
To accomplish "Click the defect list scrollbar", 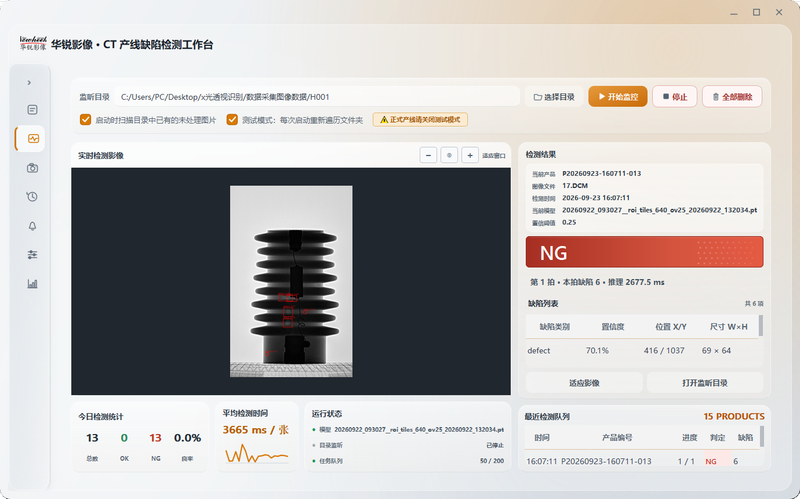I will click(x=761, y=326).
